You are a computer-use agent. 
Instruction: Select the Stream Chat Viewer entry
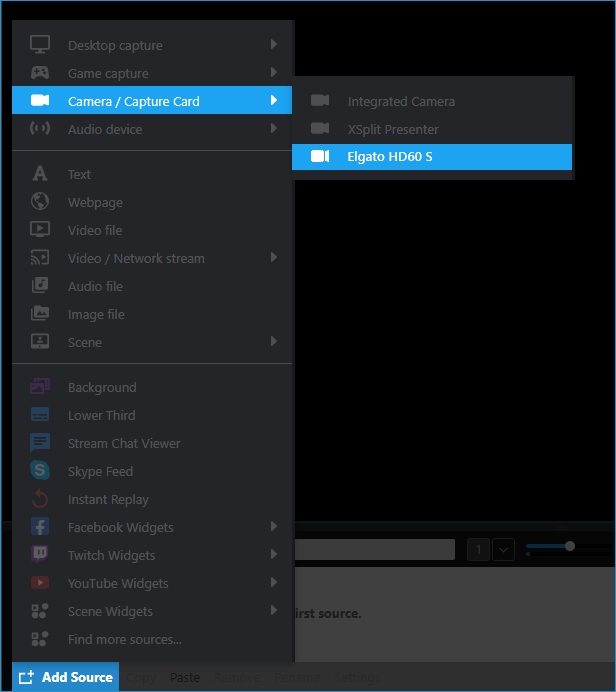tap(152, 443)
